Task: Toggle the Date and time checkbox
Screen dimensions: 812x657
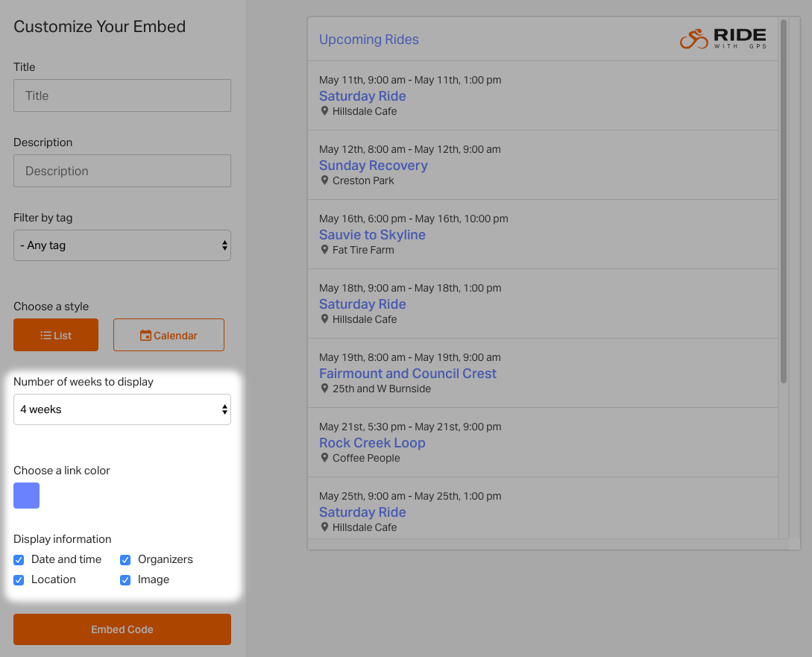Action: click(x=19, y=559)
